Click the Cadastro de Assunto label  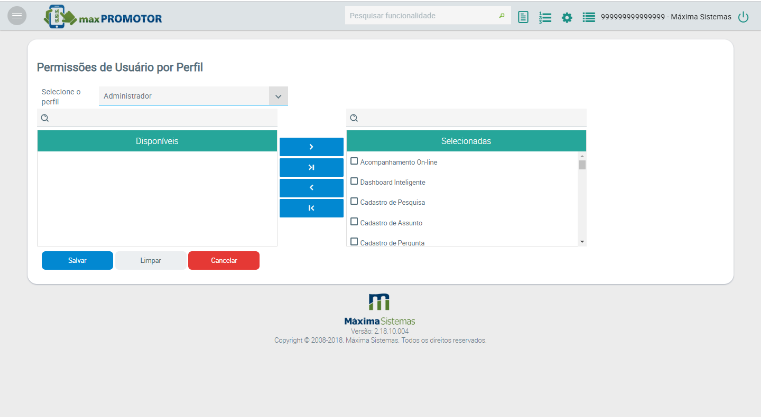click(x=391, y=223)
